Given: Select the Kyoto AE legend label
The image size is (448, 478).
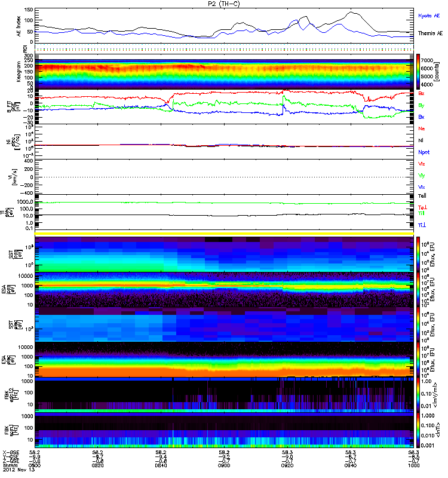Looking at the screenshot, I should tap(429, 16).
